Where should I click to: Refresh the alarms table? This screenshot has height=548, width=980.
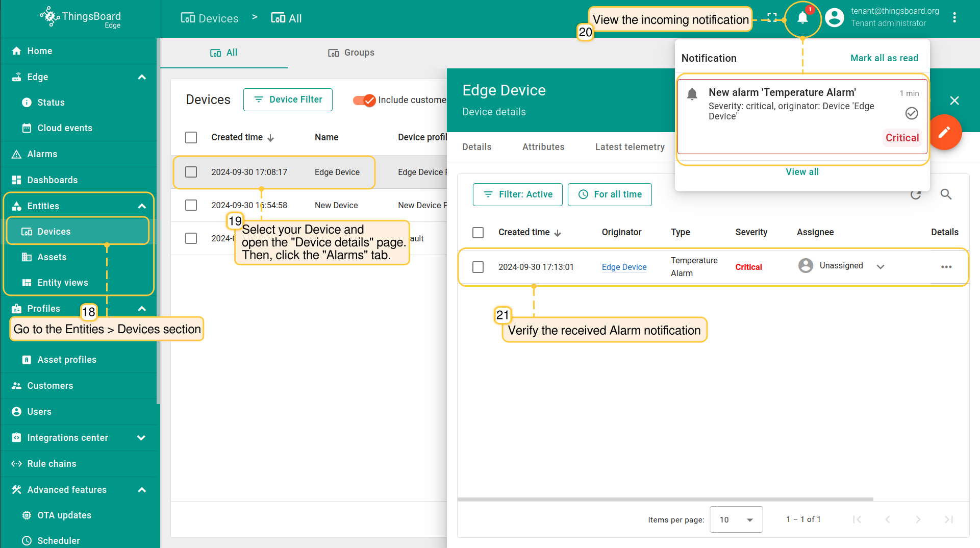916,194
